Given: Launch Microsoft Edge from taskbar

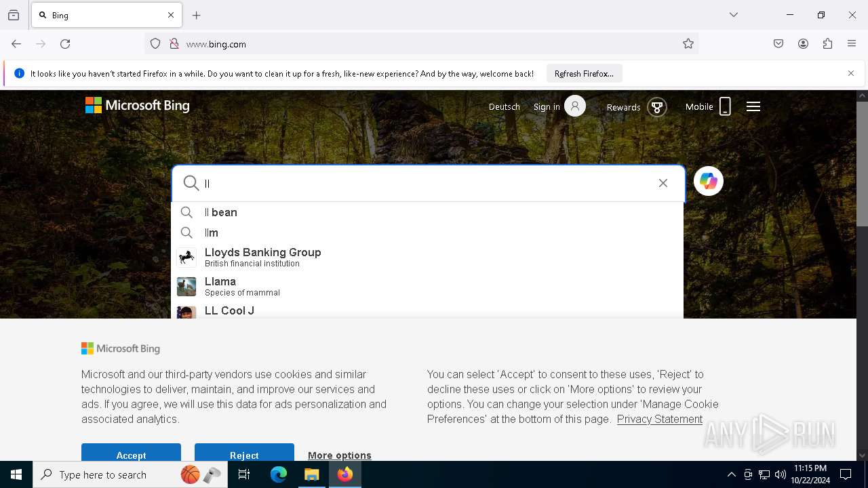Looking at the screenshot, I should [279, 474].
